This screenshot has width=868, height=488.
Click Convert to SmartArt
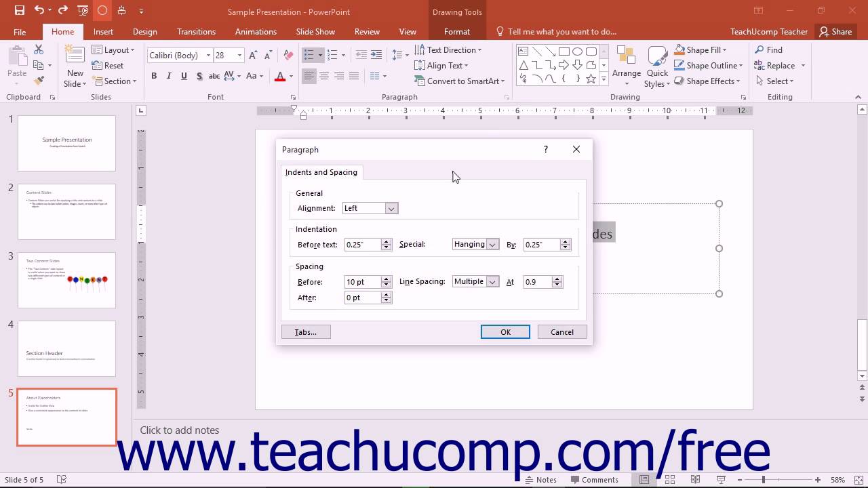pos(460,81)
